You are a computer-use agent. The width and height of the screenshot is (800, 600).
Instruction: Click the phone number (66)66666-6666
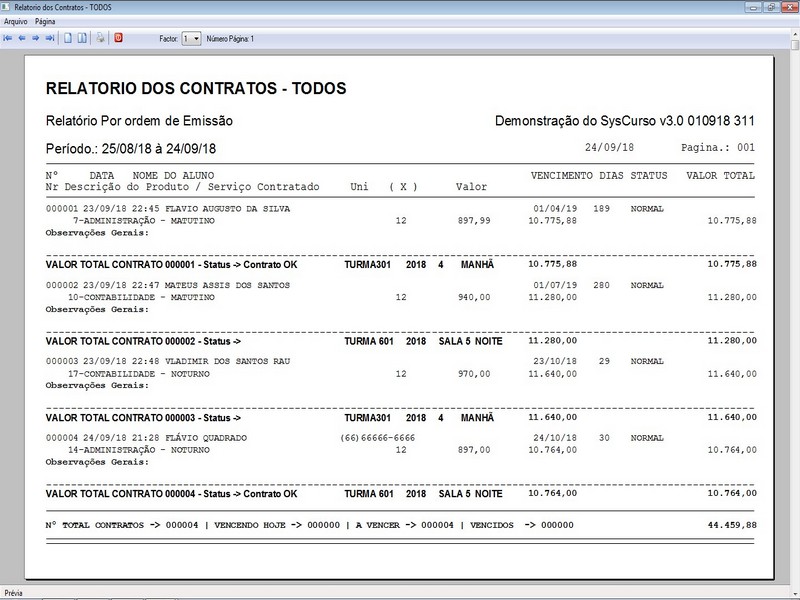tap(378, 438)
